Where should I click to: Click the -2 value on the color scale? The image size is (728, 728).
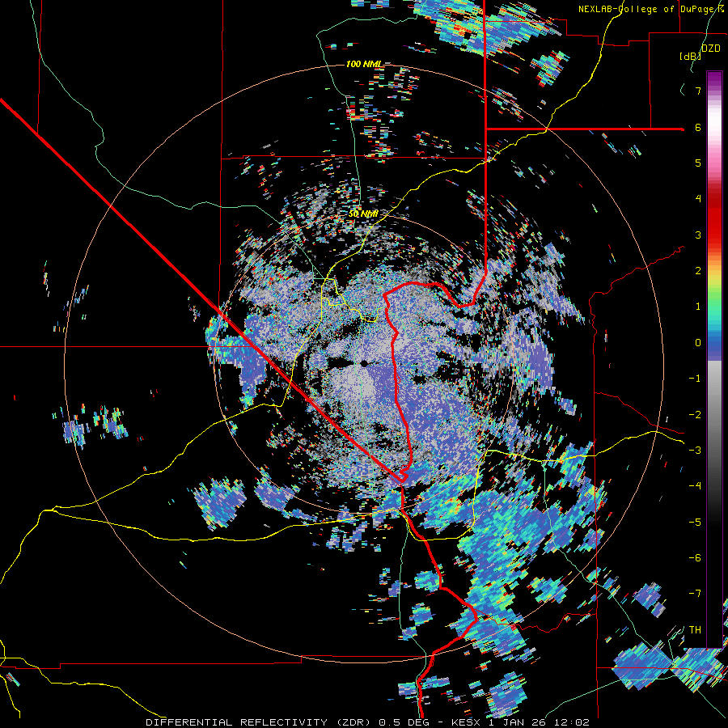click(695, 414)
